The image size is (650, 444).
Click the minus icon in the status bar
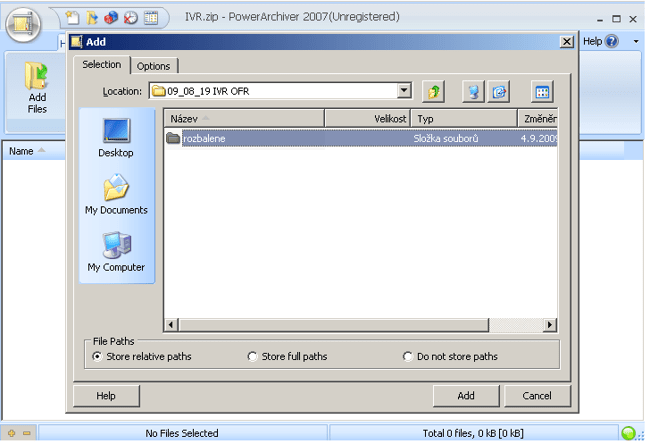click(x=27, y=433)
